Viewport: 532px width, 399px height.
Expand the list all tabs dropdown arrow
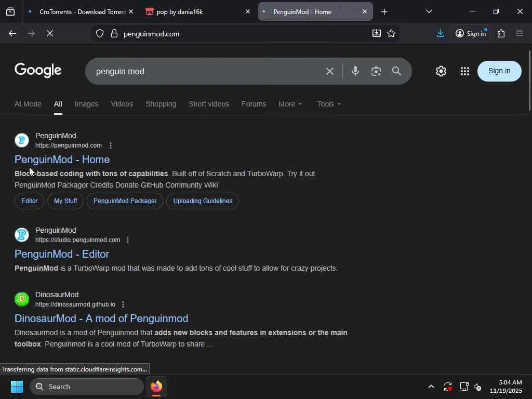click(429, 11)
